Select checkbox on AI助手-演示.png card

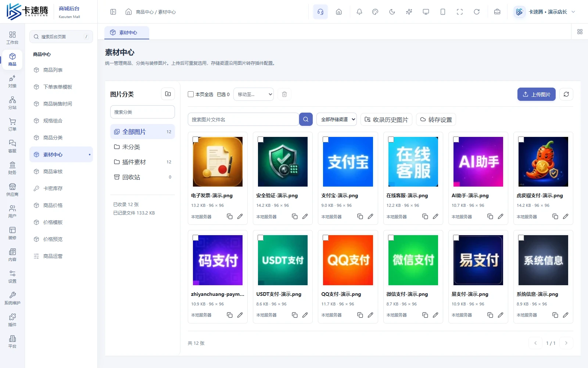456,139
